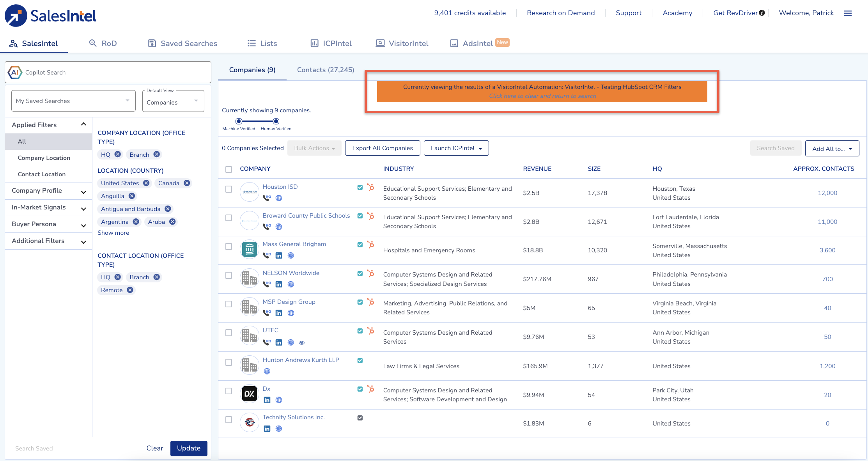The height and width of the screenshot is (461, 868).
Task: Open the Add All to... dropdown
Action: point(832,149)
